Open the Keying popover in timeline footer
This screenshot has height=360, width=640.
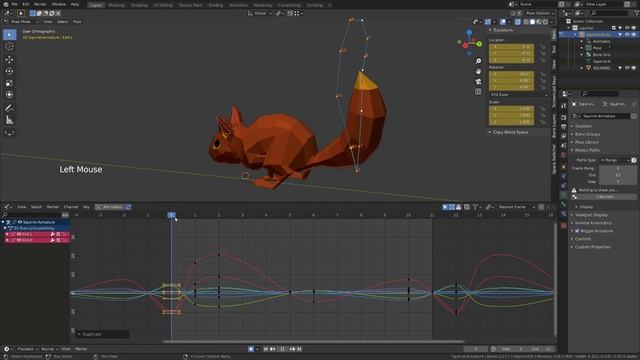pyautogui.click(x=49, y=349)
